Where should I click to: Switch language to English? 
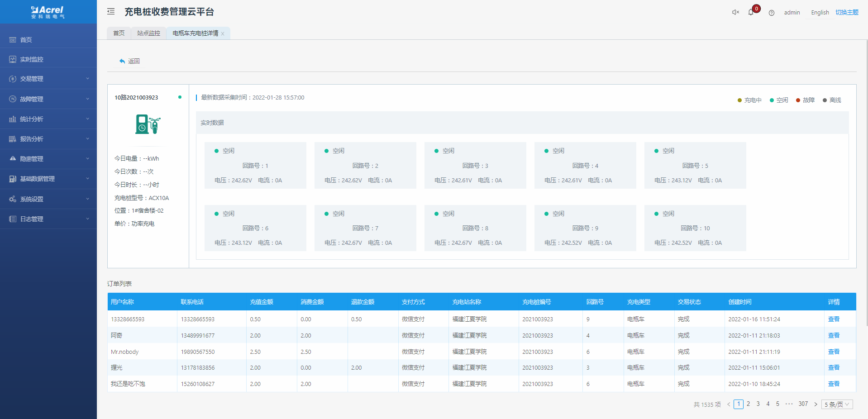(820, 13)
